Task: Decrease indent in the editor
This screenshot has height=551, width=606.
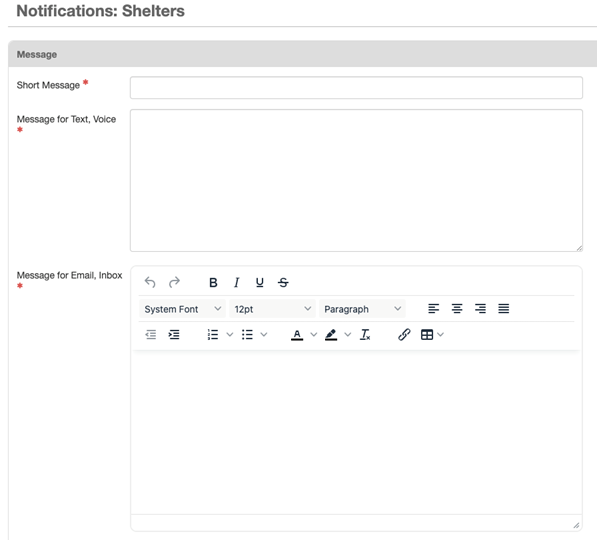Action: point(151,335)
